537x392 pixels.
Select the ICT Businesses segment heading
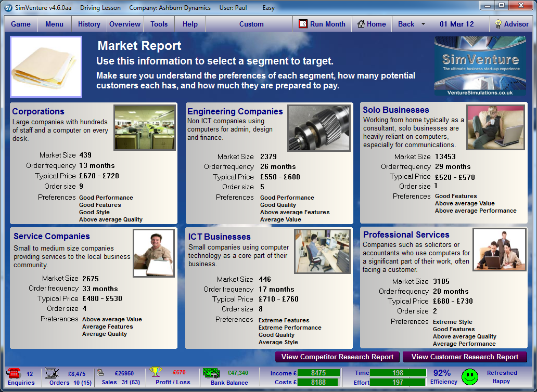point(219,237)
